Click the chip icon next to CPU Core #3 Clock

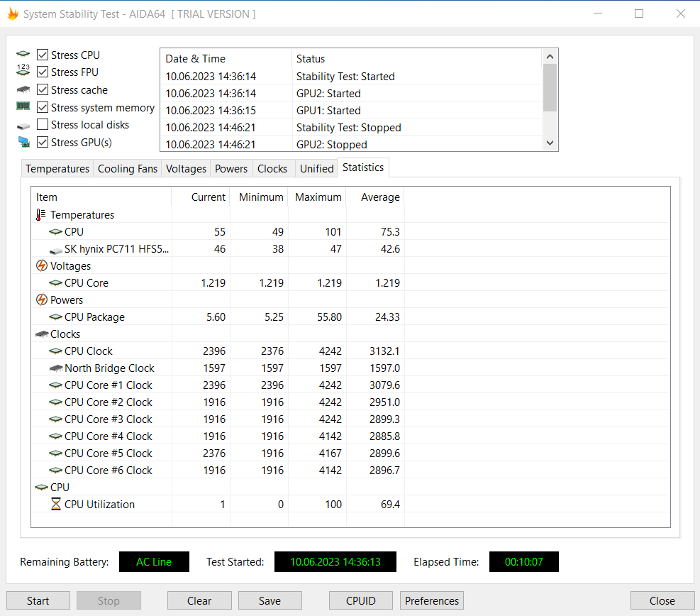55,419
